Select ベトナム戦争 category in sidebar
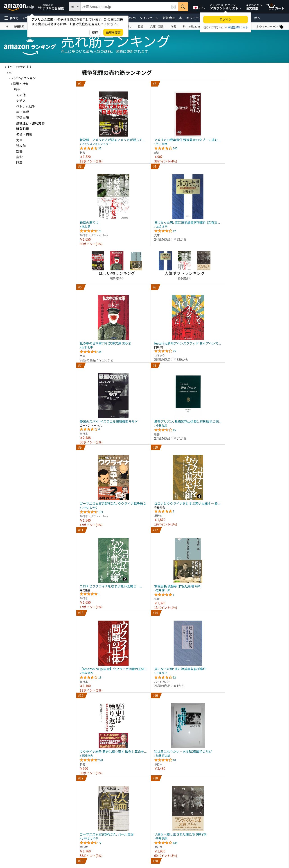The height and width of the screenshot is (868, 289). coord(26,106)
